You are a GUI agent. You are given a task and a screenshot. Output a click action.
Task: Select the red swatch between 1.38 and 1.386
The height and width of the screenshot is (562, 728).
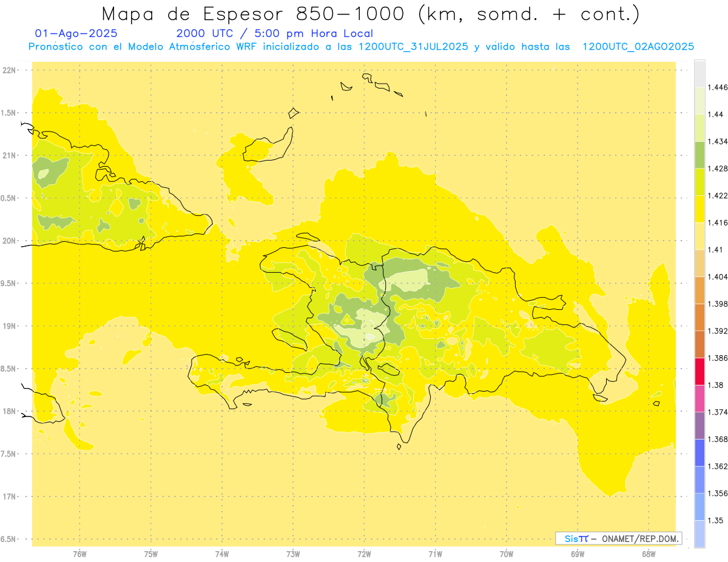click(x=699, y=372)
